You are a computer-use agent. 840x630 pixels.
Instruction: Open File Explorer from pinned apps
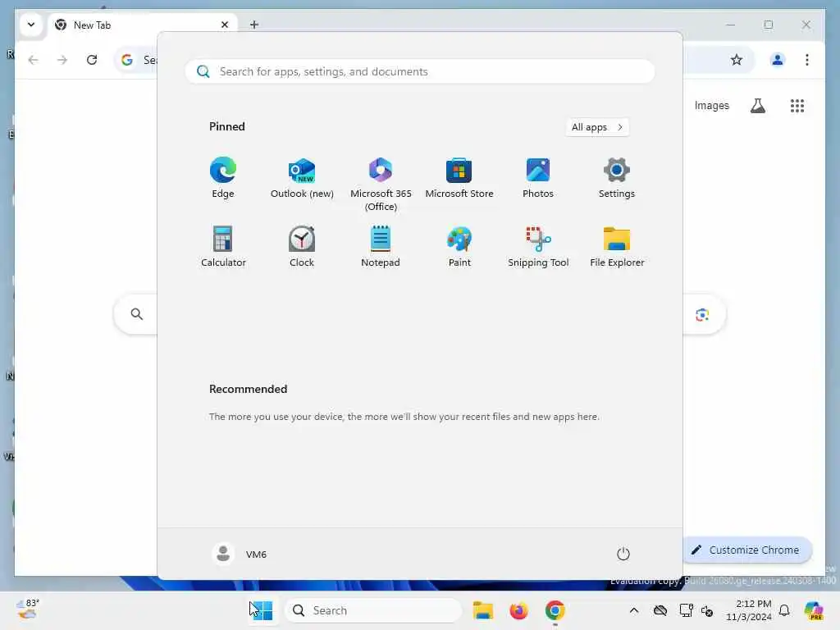point(617,246)
